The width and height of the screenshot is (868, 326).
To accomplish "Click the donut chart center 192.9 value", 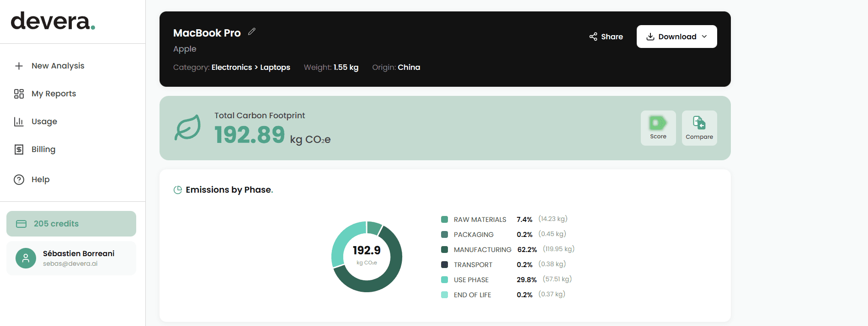I will pyautogui.click(x=367, y=250).
